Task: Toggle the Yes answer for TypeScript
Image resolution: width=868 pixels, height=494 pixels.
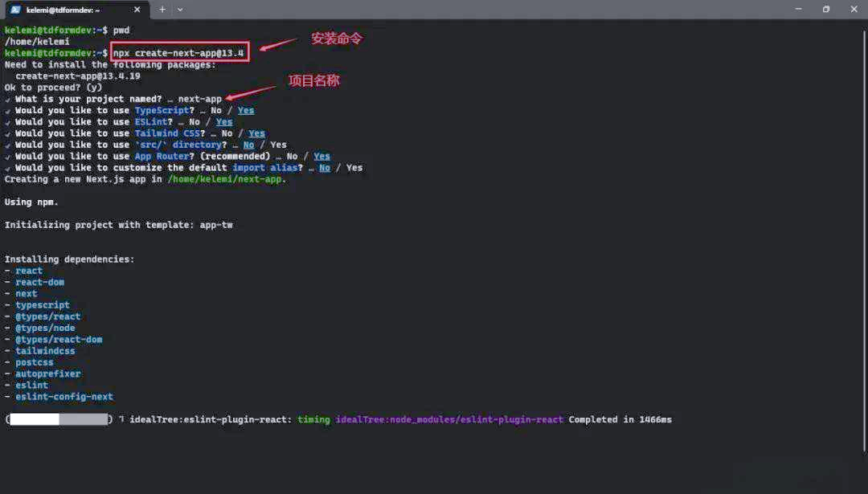Action: pyautogui.click(x=245, y=110)
